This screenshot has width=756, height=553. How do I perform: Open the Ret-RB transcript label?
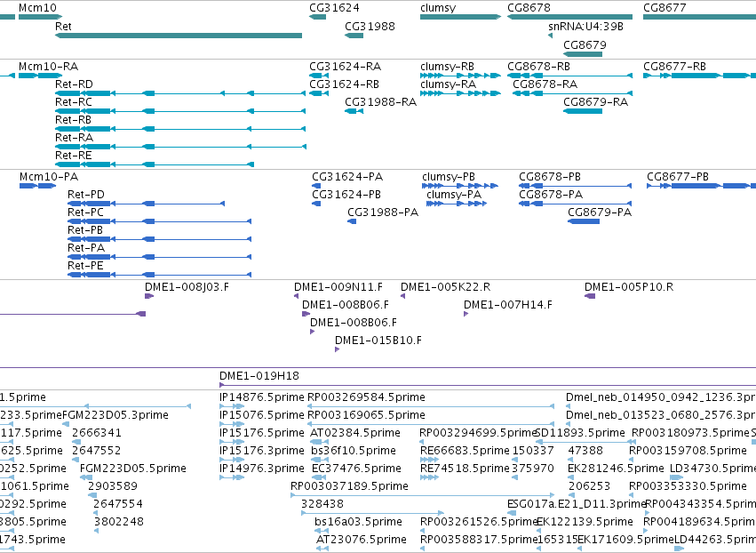[x=73, y=120]
